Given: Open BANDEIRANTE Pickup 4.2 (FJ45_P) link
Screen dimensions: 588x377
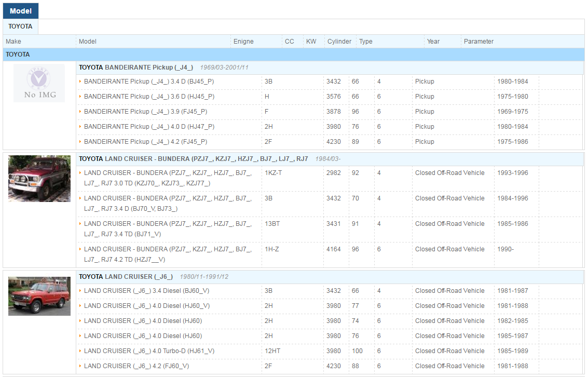Looking at the screenshot, I should click(145, 141).
